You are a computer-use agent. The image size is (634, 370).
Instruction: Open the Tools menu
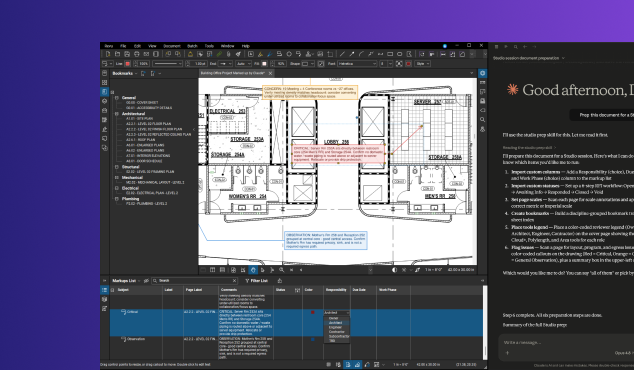click(209, 46)
